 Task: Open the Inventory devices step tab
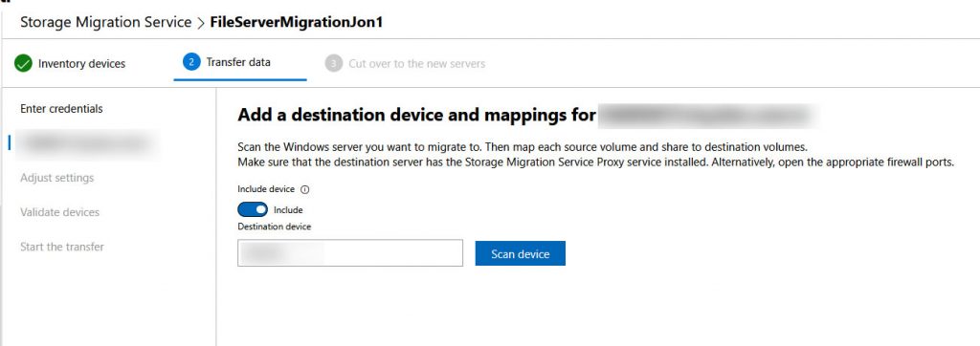[x=70, y=64]
